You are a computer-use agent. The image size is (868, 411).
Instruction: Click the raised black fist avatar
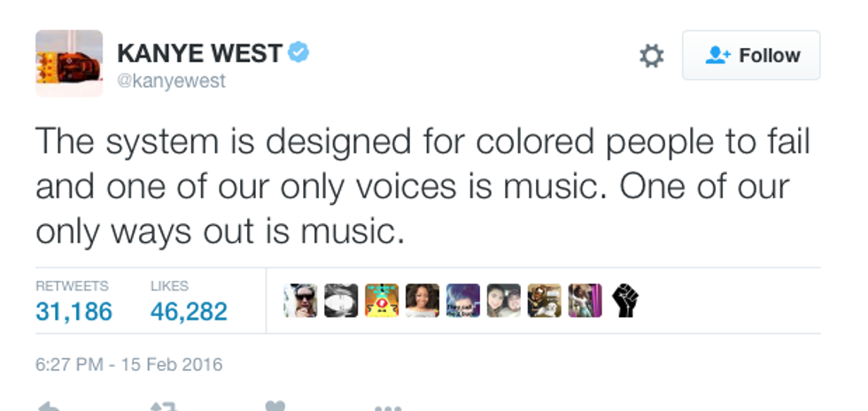[x=624, y=301]
